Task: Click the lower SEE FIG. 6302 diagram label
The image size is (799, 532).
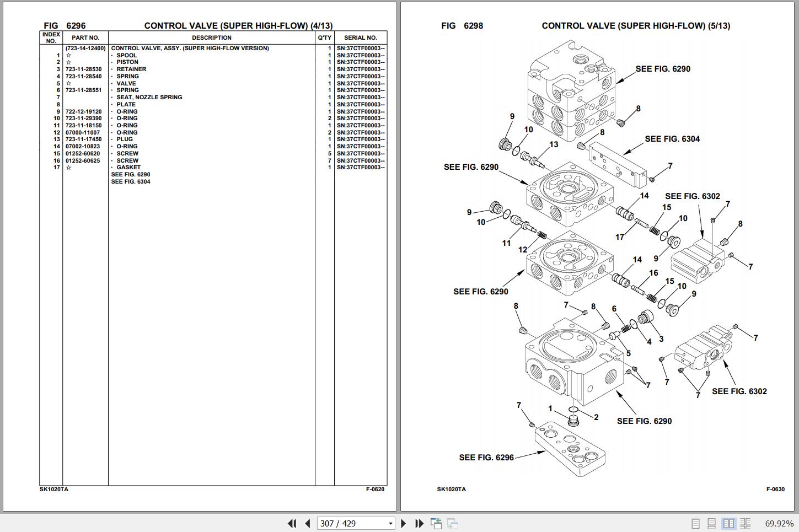Action: point(739,391)
